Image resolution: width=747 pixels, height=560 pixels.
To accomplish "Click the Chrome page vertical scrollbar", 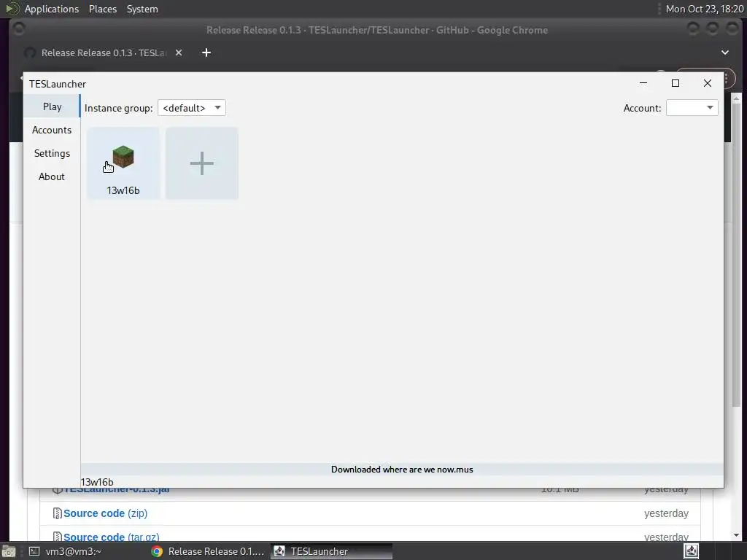I will [736, 254].
